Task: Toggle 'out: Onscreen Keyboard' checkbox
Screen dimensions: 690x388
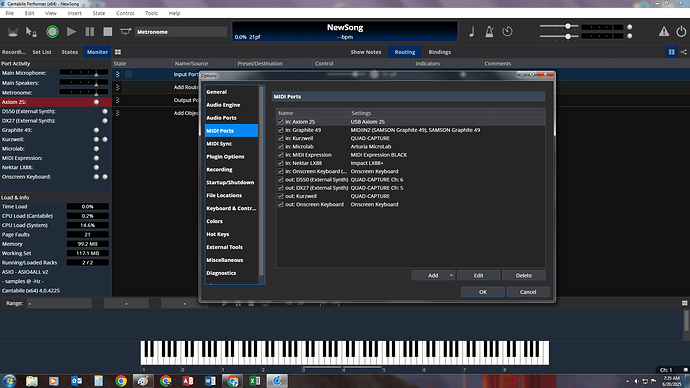Action: click(281, 205)
